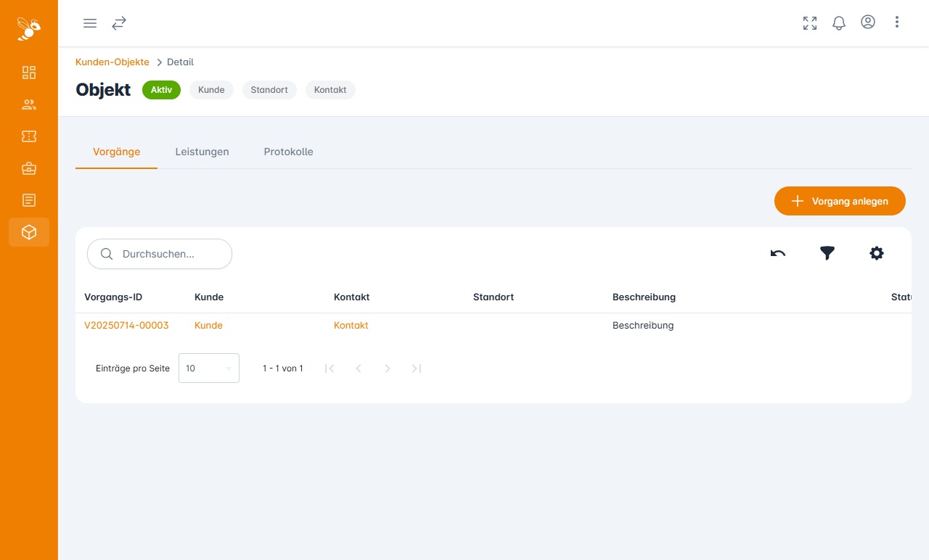This screenshot has width=929, height=560.
Task: Open the people icon in sidebar
Action: click(29, 104)
